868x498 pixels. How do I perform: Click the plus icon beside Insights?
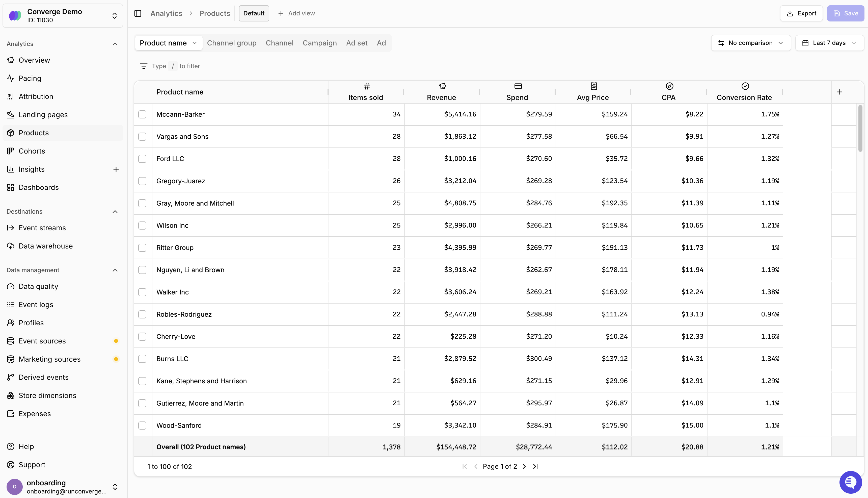click(116, 169)
